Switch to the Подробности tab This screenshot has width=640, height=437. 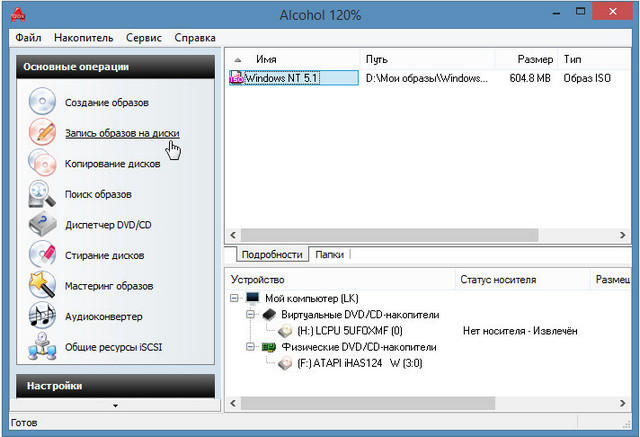[x=272, y=255]
